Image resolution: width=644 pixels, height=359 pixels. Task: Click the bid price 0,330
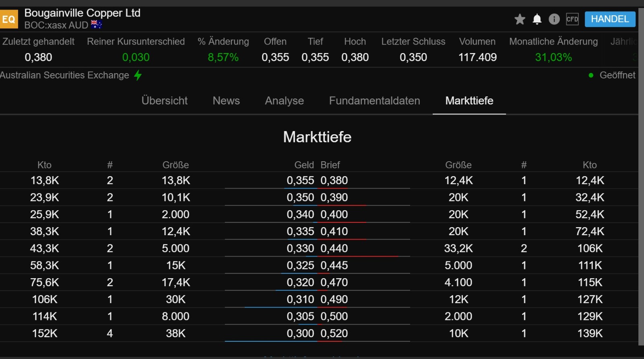click(x=300, y=248)
